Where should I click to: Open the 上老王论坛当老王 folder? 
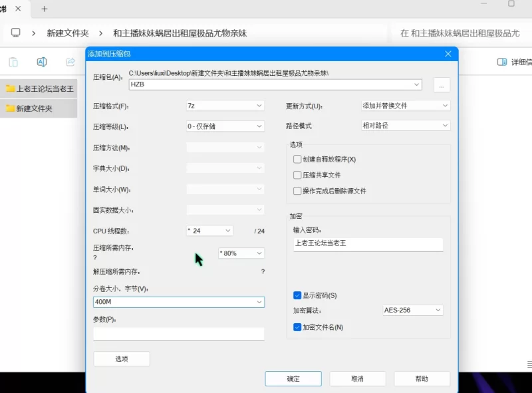pyautogui.click(x=40, y=89)
